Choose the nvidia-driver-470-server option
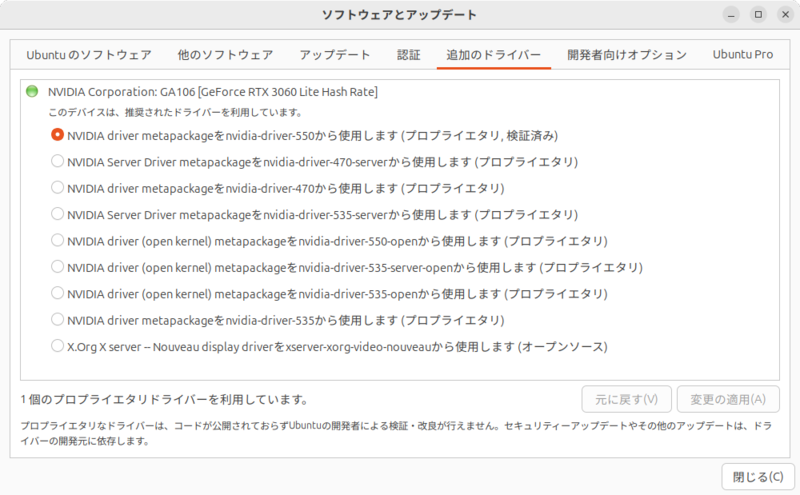The height and width of the screenshot is (495, 800). (x=57, y=161)
